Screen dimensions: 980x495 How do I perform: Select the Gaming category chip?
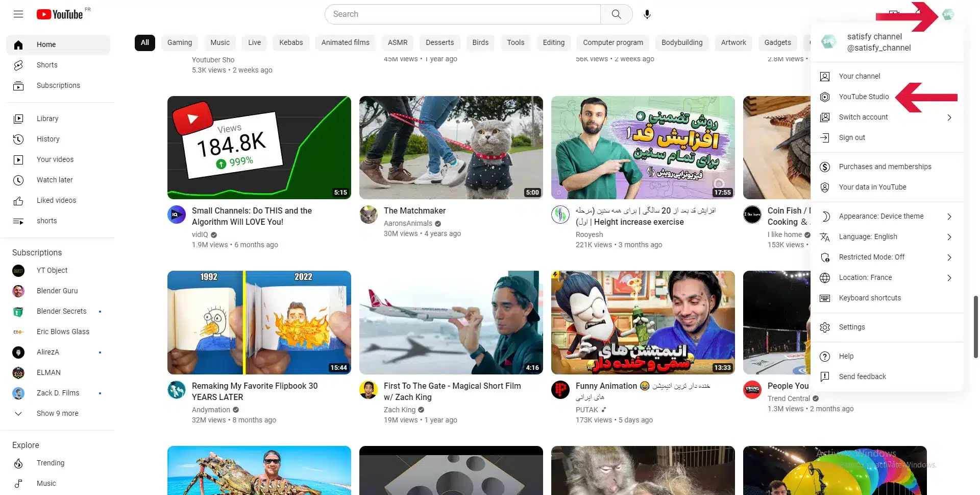click(179, 42)
